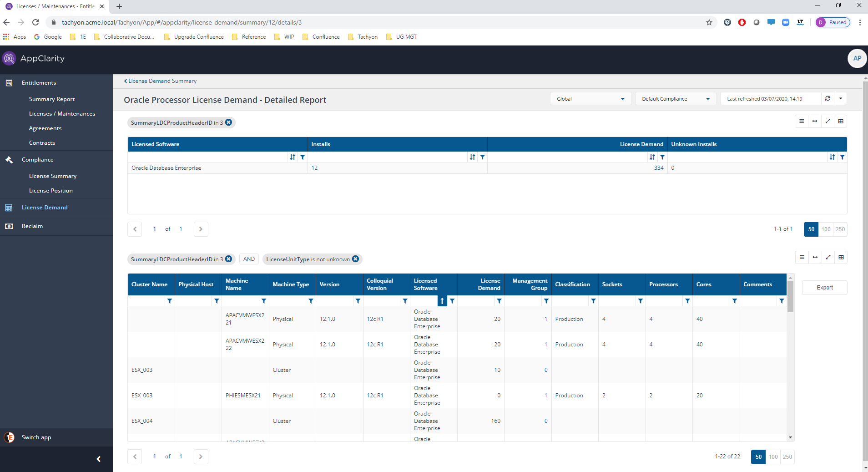Open the 334 license demand link
Viewport: 868px width, 472px height.
click(659, 168)
